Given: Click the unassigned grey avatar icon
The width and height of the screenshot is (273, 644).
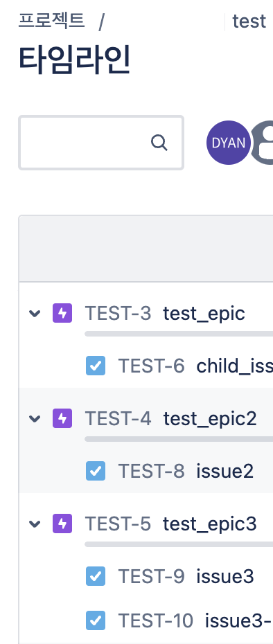Looking at the screenshot, I should tap(263, 143).
